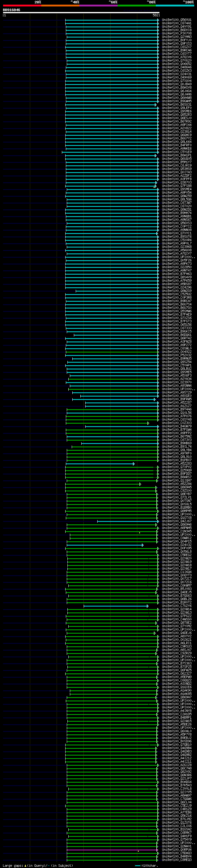Select hit label UniRef100_B7FGW4
The width and height of the screenshot is (197, 868).
point(177,430)
